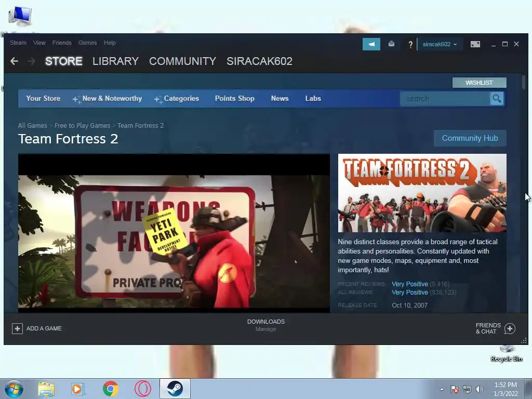Click the All Games breadcrumb
The image size is (532, 399).
(x=33, y=126)
